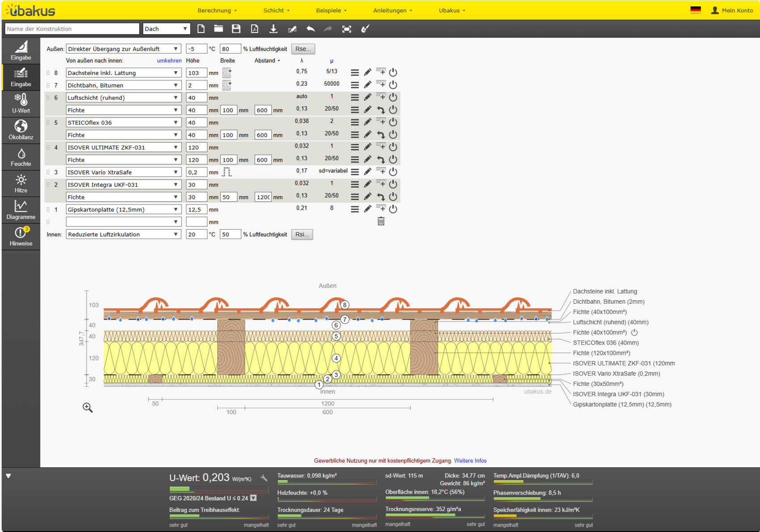Click the umkehren link
This screenshot has width=760, height=532.
(x=169, y=61)
